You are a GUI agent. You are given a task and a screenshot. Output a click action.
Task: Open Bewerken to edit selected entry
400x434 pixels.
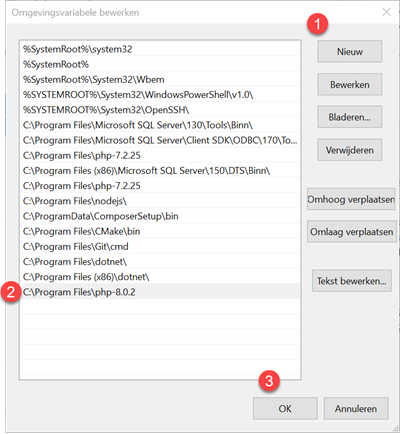pos(350,84)
